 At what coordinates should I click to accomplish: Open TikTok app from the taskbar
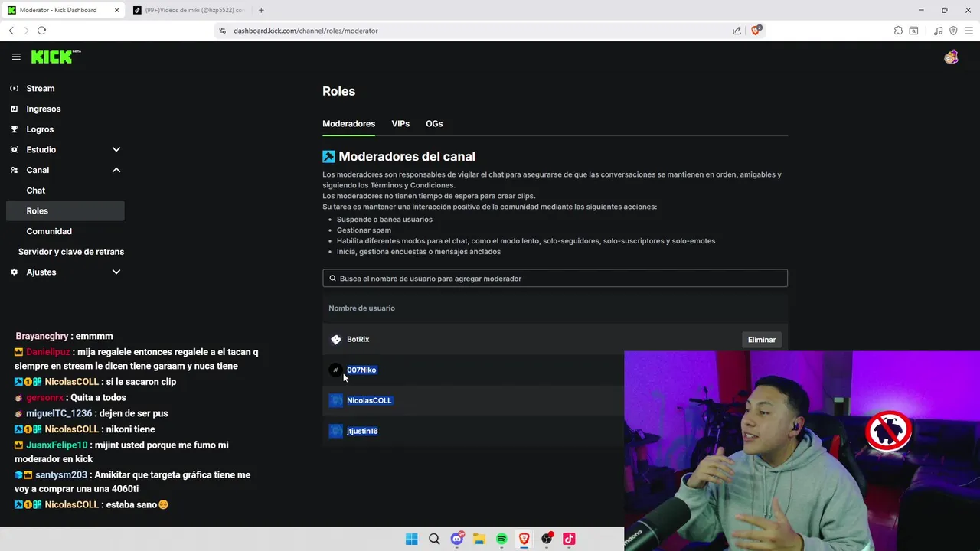[569, 539]
